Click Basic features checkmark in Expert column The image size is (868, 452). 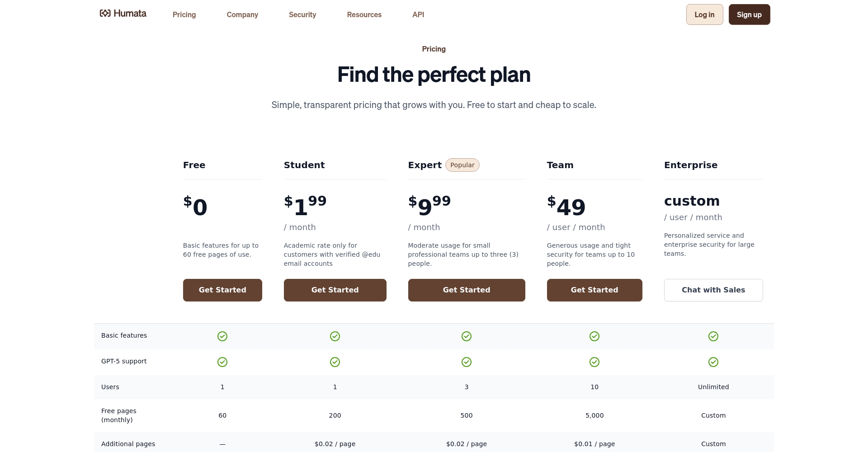[467, 336]
